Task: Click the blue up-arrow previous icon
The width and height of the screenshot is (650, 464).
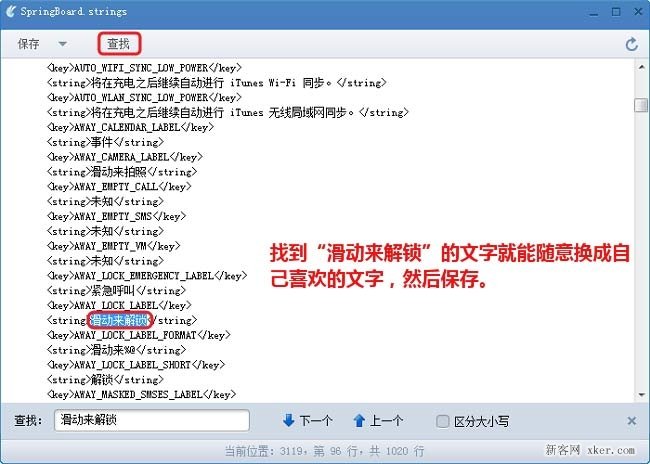Action: click(359, 420)
